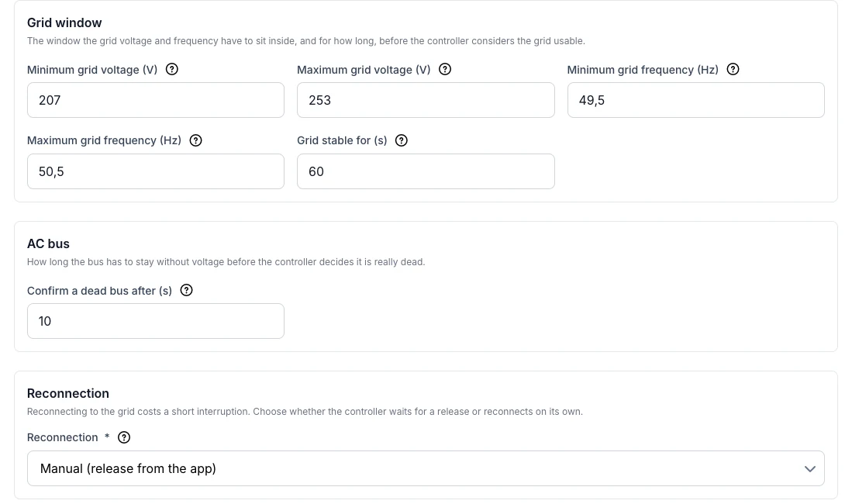Click the Maximum grid voltage field
Image resolution: width=852 pixels, height=504 pixels.
pyautogui.click(x=426, y=100)
